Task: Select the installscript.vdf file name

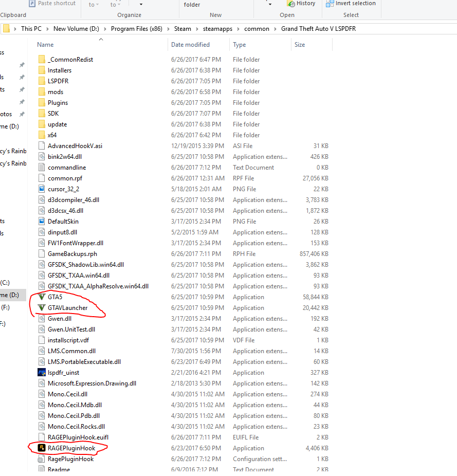Action: 68,340
